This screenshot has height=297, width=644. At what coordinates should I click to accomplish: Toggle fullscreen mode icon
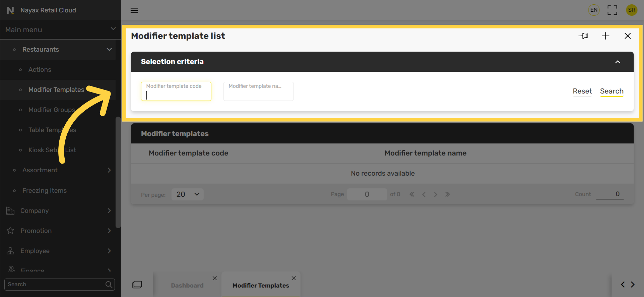click(x=612, y=10)
